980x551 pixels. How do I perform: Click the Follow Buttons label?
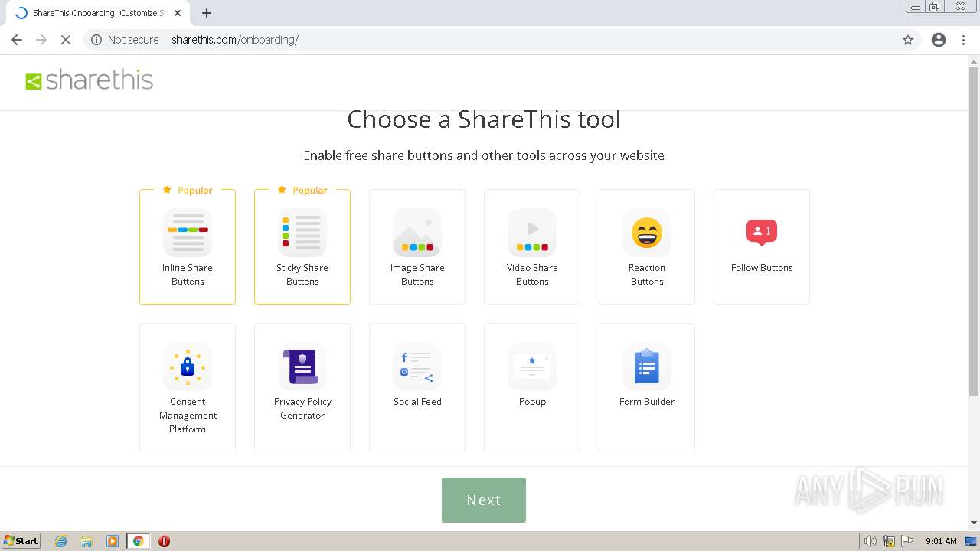pos(762,268)
